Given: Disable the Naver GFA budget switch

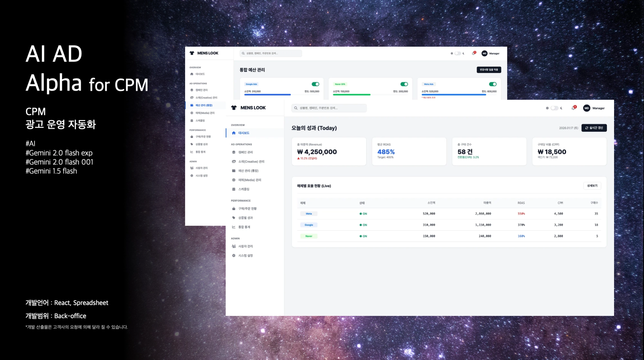Looking at the screenshot, I should [404, 84].
